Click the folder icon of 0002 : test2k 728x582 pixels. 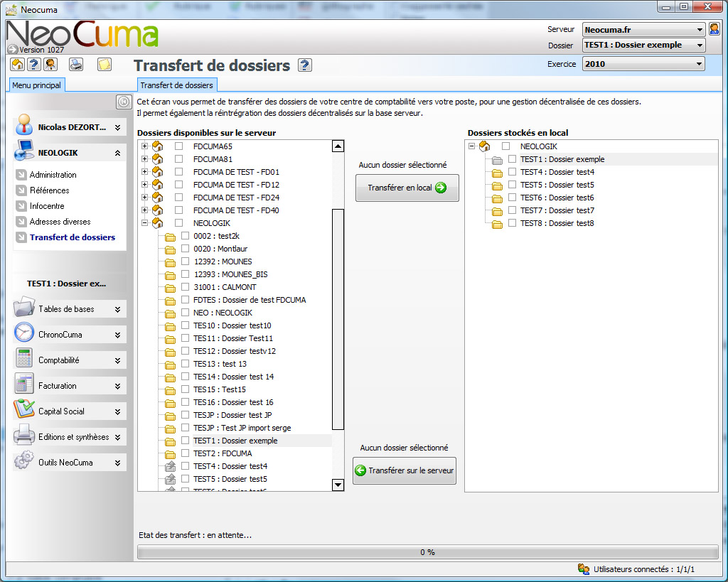point(171,237)
